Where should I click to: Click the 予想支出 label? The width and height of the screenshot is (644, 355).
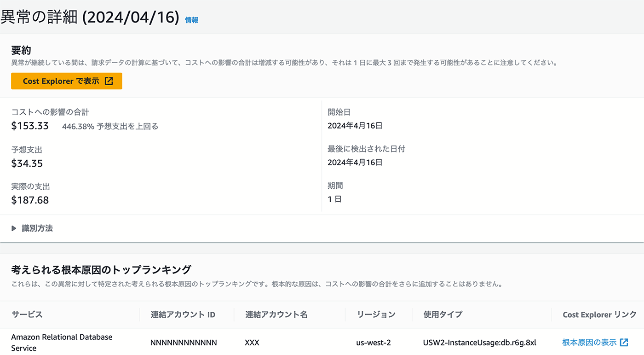(27, 150)
